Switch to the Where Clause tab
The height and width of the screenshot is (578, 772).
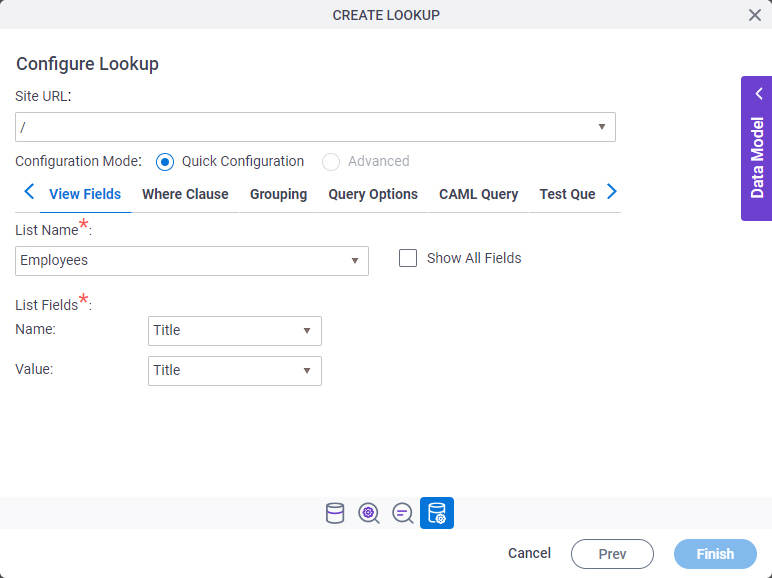(x=185, y=194)
